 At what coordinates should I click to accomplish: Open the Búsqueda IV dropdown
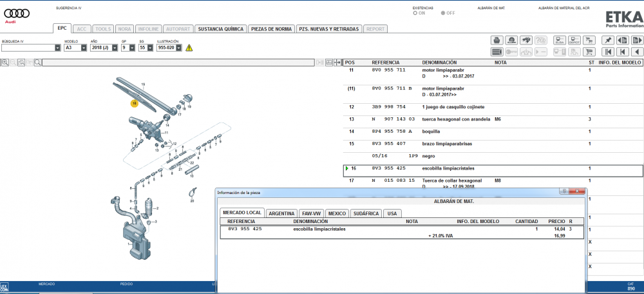(x=57, y=48)
